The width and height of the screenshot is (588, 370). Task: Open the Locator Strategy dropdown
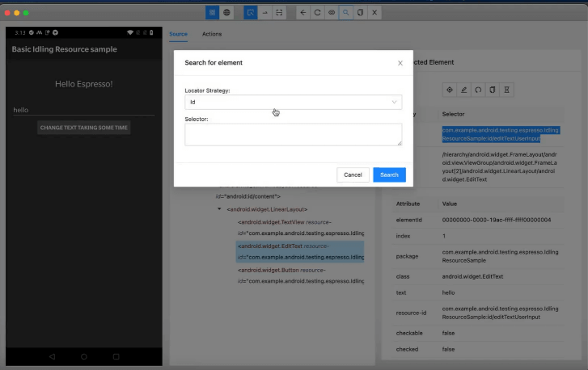coord(293,103)
